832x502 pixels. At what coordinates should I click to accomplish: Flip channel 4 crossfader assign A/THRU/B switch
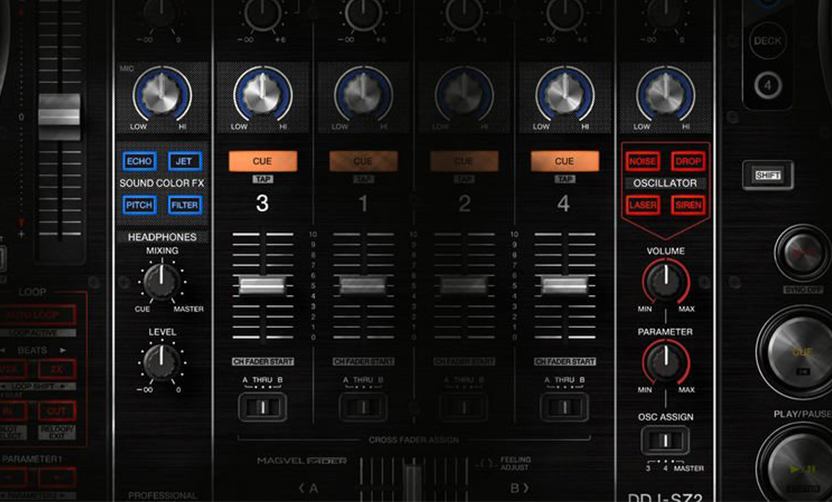565,407
